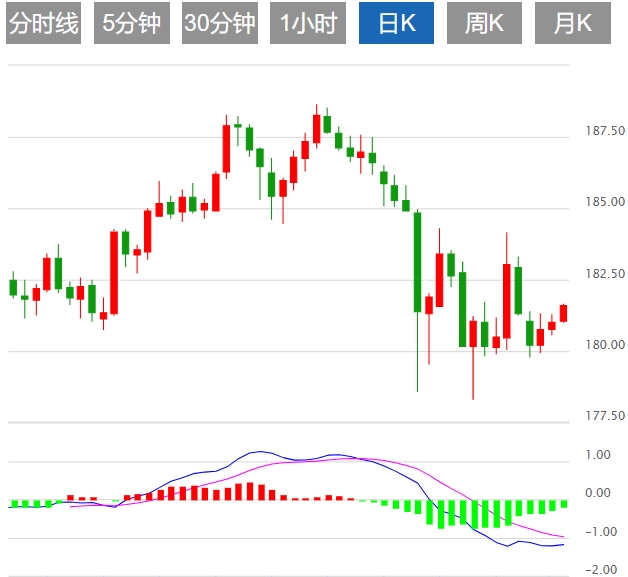Open the 1小时 chart tab
The image size is (628, 577).
point(308,23)
